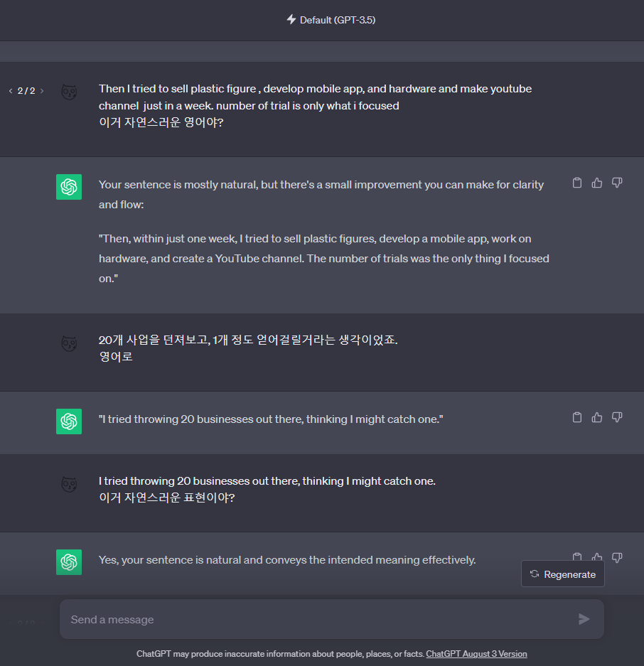Click the ChatGPT avatar next to first response
644x666 pixels.
(69, 187)
